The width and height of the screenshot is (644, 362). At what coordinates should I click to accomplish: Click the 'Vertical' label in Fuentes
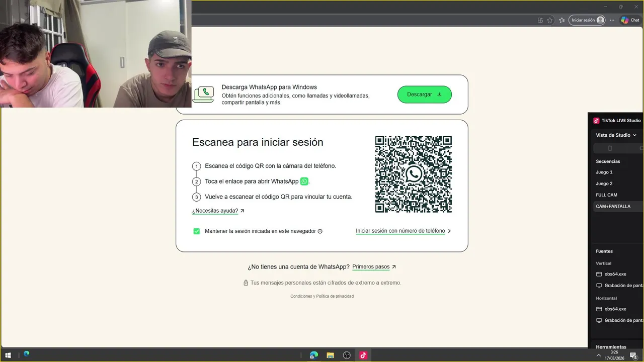[604, 263]
